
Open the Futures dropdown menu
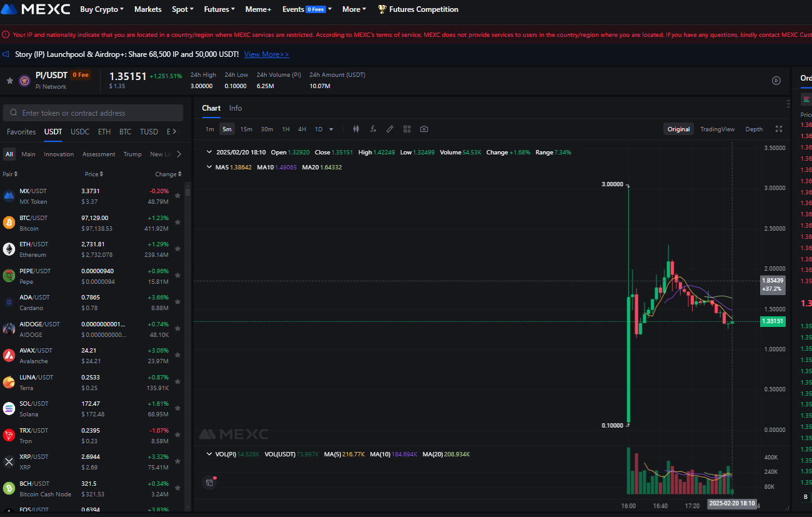tap(219, 9)
